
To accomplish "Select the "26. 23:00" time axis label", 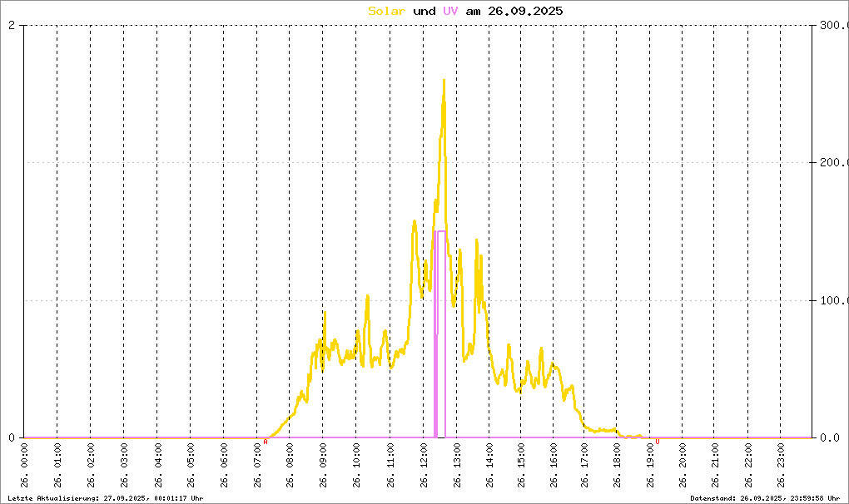I will [780, 464].
